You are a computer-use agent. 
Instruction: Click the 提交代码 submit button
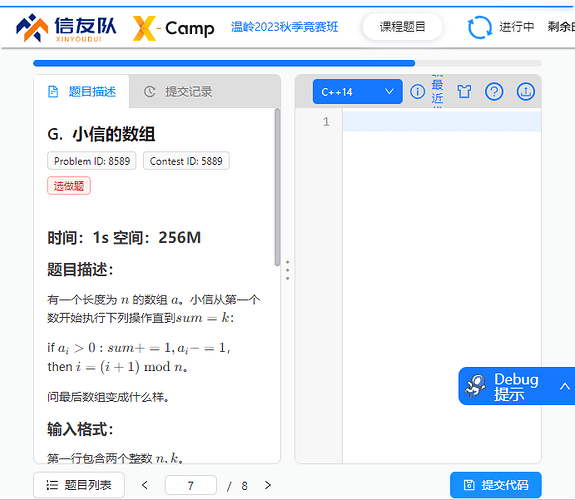click(496, 485)
